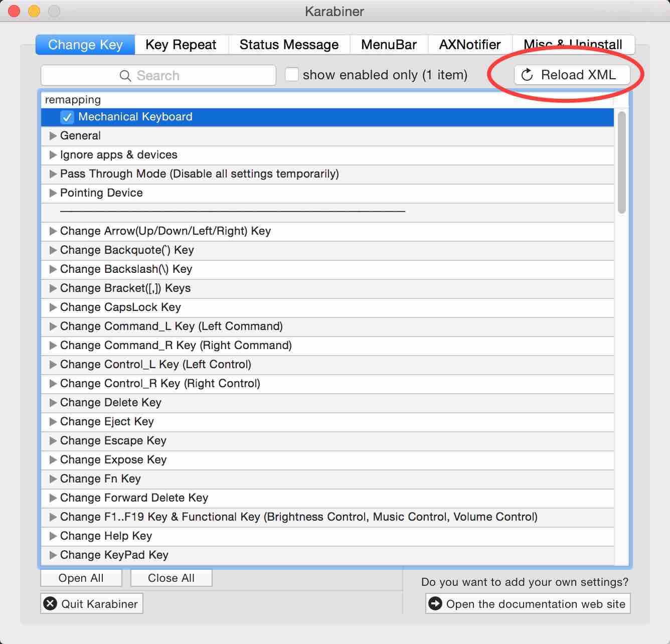
Task: Expand the Pointing Device section
Action: [53, 193]
